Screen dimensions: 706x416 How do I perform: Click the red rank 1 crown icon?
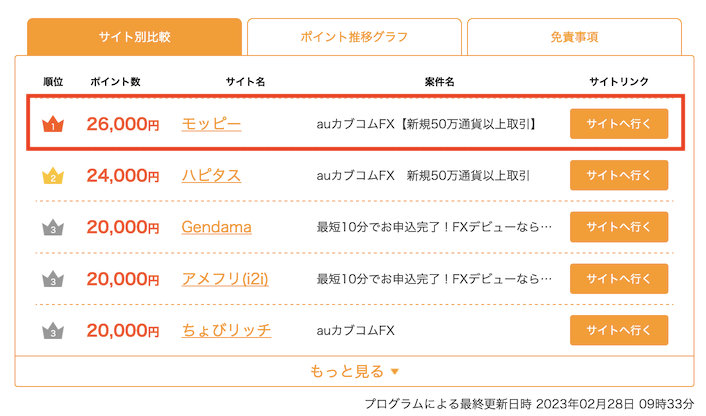click(53, 124)
